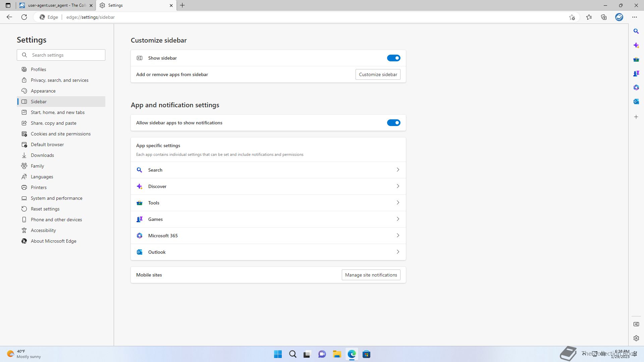Expand Tools app settings row
Viewport: 644px width, 362px height.
(268, 203)
